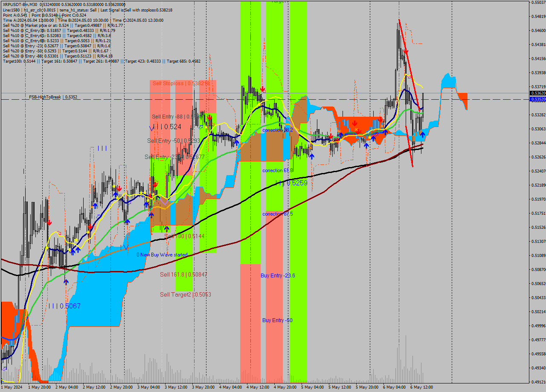Click 'Sell %20 @ Entry -88' line
The height and width of the screenshot is (392, 546).
(x=58, y=56)
